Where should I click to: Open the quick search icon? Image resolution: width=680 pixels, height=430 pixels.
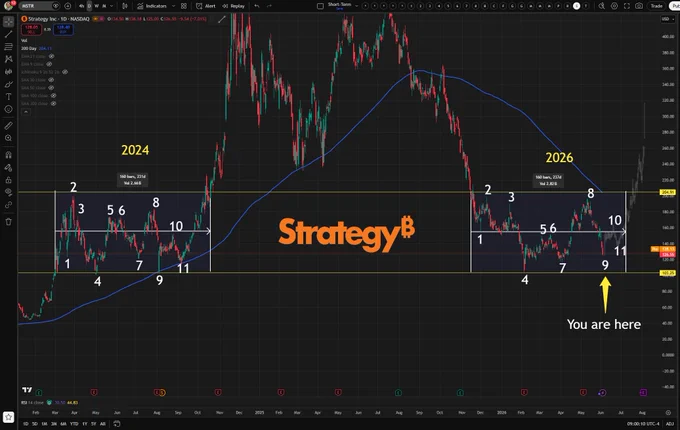[602, 6]
